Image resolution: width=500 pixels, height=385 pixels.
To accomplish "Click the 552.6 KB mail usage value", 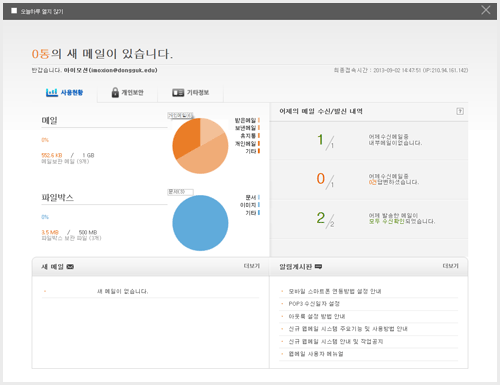I will [x=52, y=155].
